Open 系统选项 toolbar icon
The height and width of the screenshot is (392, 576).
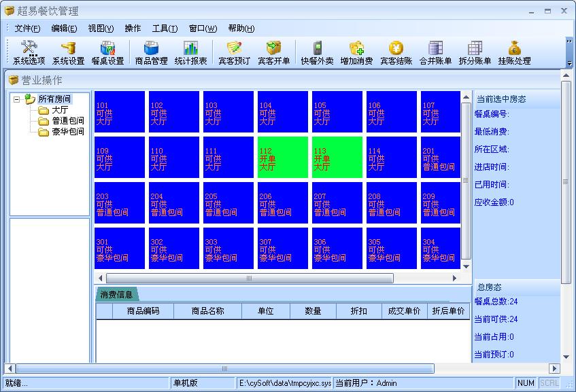click(x=29, y=52)
